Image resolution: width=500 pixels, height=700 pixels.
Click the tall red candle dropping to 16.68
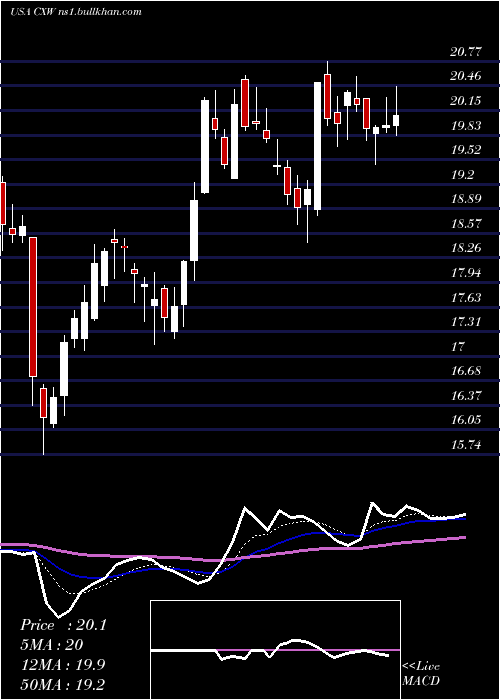coord(33,307)
